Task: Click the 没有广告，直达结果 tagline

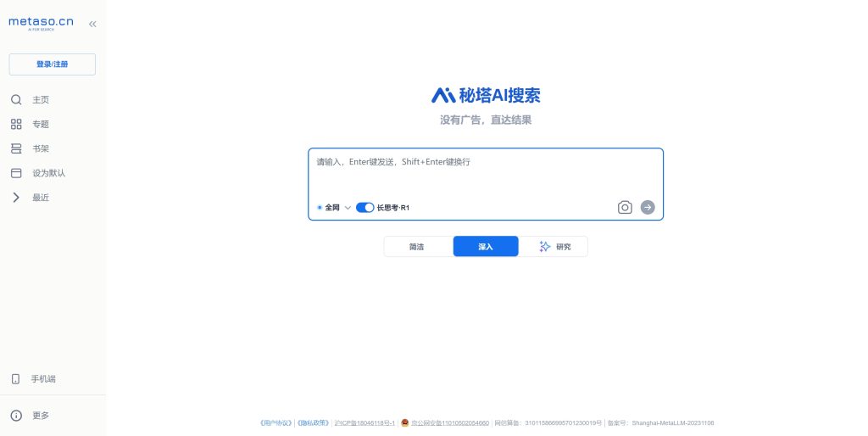Action: 486,120
